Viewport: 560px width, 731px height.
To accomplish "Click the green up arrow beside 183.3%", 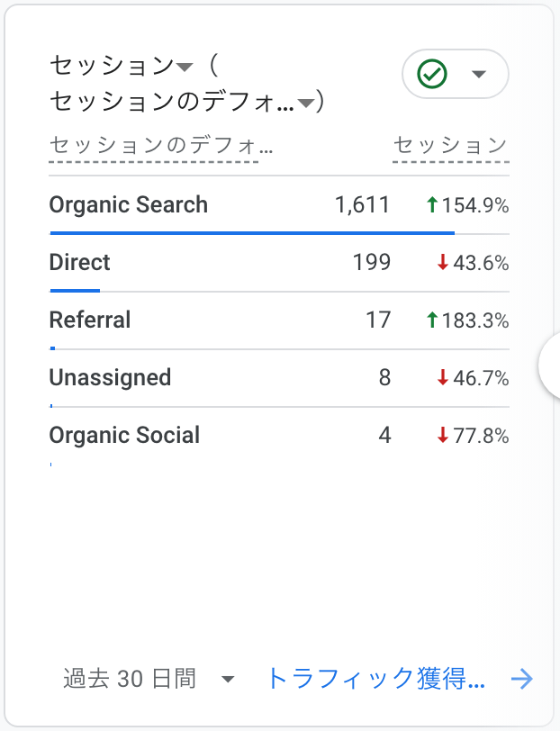I will 432,320.
